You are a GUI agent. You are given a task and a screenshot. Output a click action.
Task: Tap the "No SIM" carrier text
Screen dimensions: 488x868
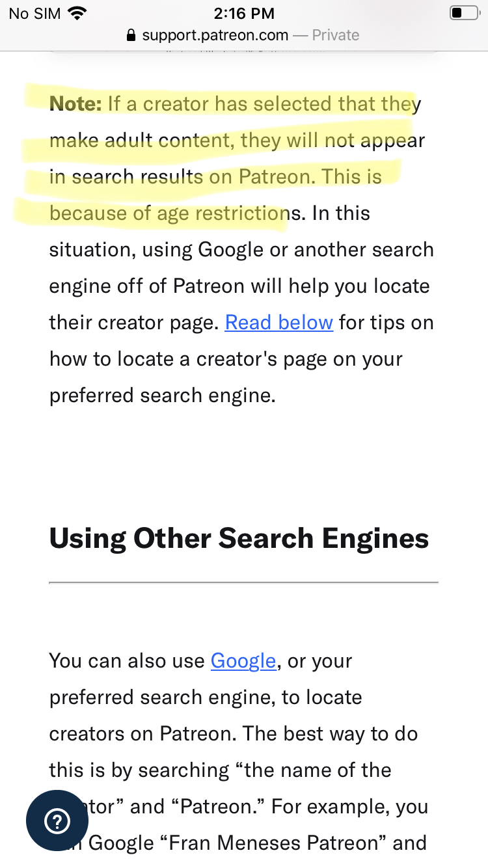coord(34,13)
